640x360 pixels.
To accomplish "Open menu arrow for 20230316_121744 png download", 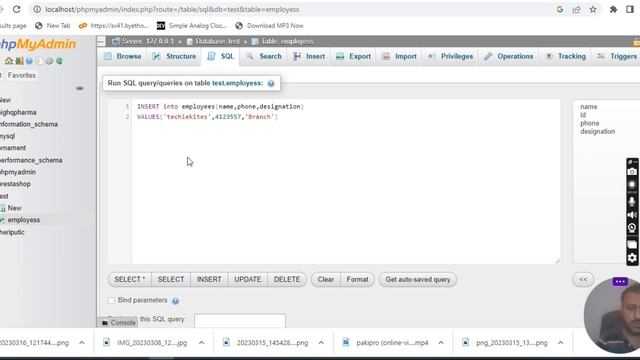I will (x=82, y=343).
